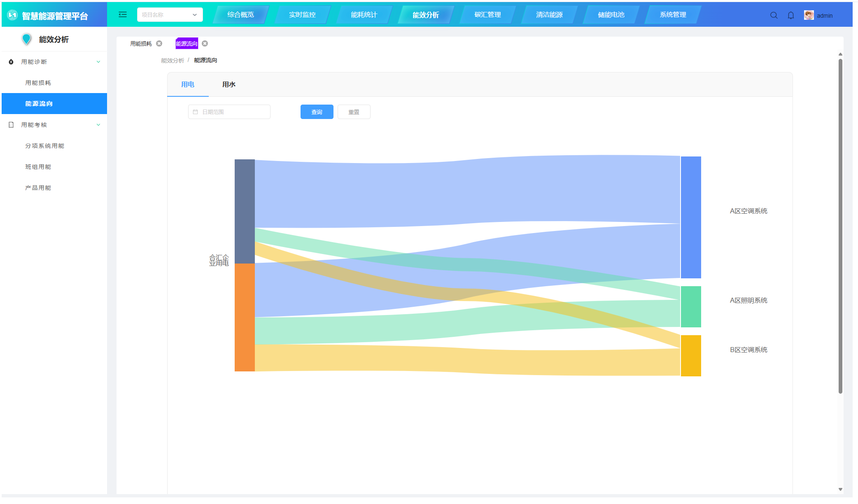The width and height of the screenshot is (858, 504).
Task: Open the search magnifier icon
Action: coord(774,15)
